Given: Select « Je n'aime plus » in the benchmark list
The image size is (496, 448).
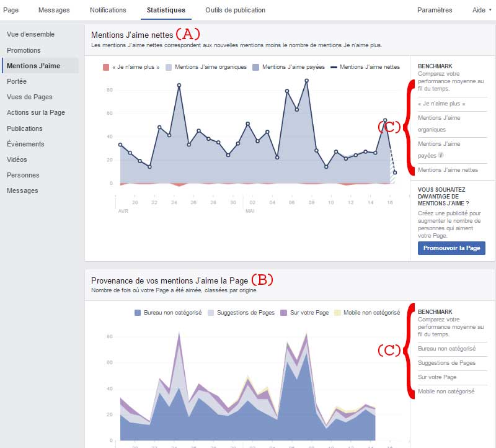Looking at the screenshot, I should [x=441, y=104].
